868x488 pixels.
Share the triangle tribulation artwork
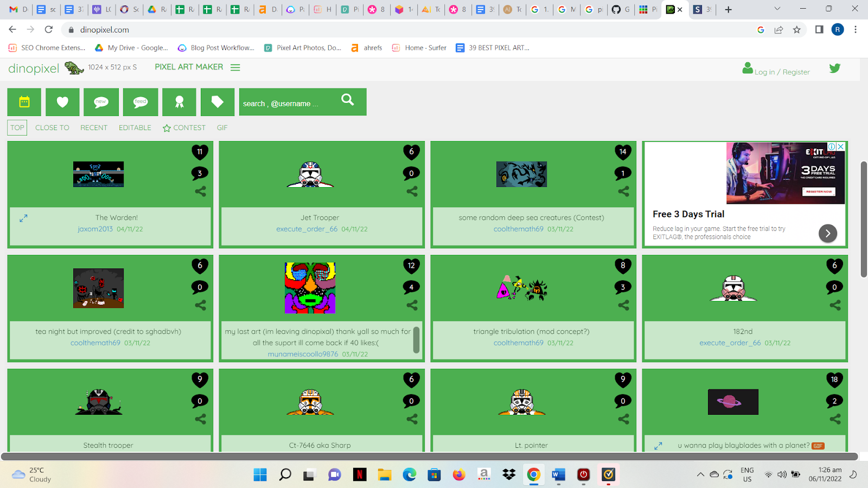pyautogui.click(x=623, y=305)
